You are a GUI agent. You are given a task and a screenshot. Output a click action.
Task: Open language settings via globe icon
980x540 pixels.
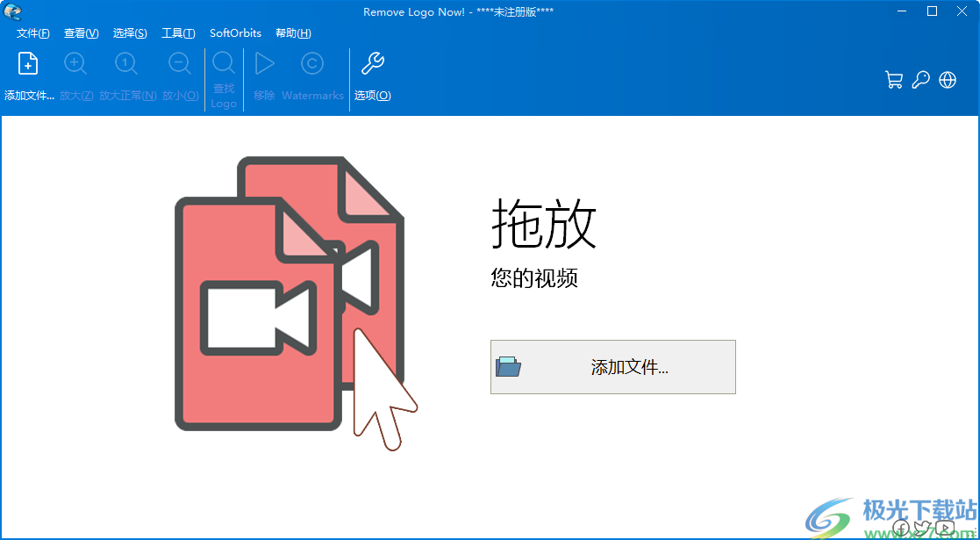tap(948, 80)
